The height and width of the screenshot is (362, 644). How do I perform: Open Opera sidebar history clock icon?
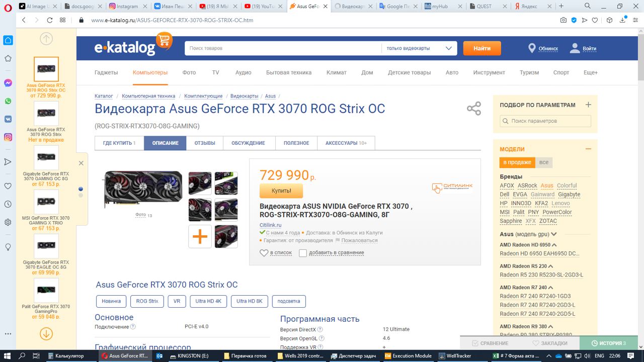8,204
